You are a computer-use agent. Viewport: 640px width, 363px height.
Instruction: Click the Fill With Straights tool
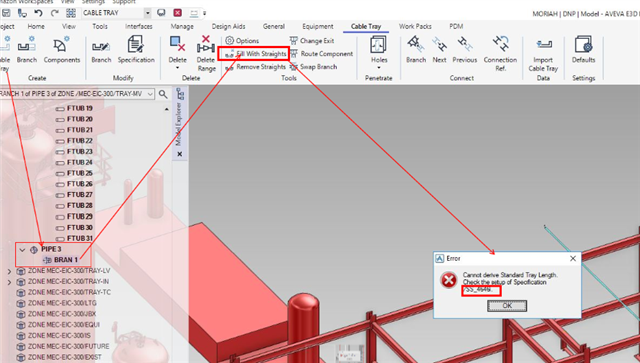tap(256, 54)
